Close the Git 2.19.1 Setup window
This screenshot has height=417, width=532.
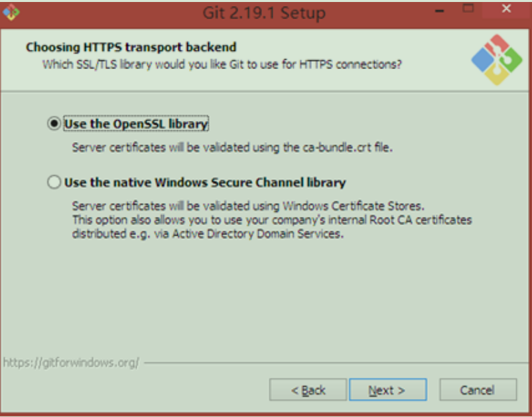pyautogui.click(x=506, y=9)
